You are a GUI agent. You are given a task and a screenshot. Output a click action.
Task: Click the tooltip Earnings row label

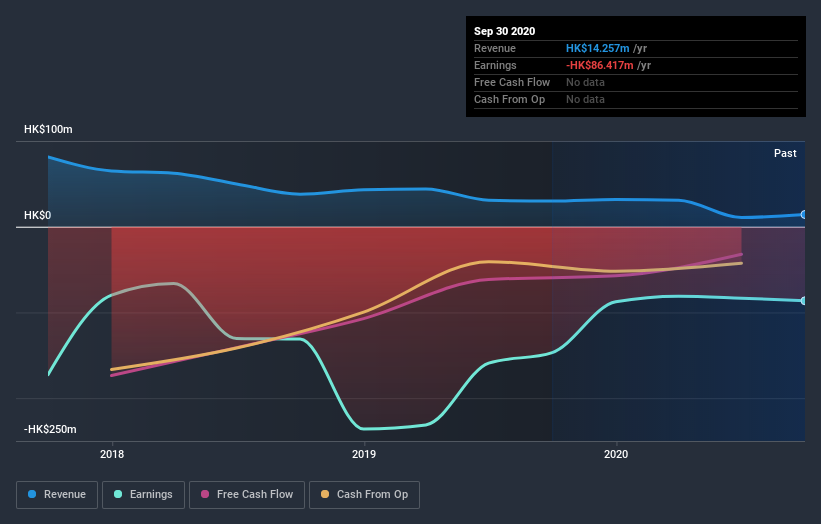[x=495, y=65]
